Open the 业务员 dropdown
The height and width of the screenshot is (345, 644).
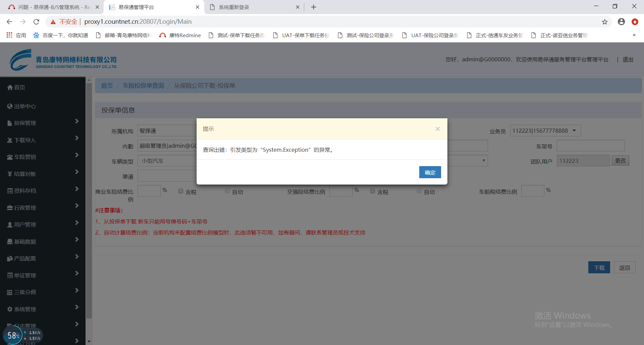point(545,131)
